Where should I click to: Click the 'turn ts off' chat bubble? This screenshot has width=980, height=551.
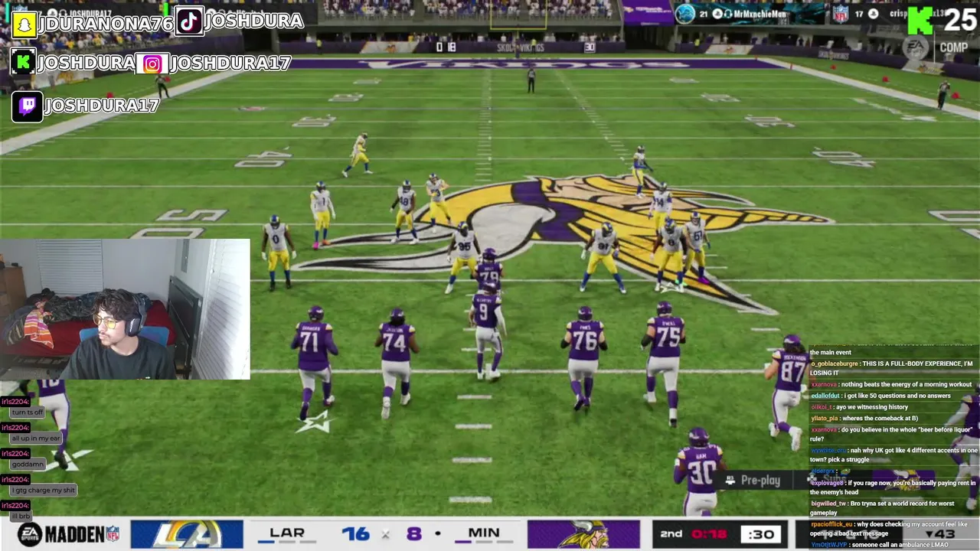pyautogui.click(x=26, y=412)
